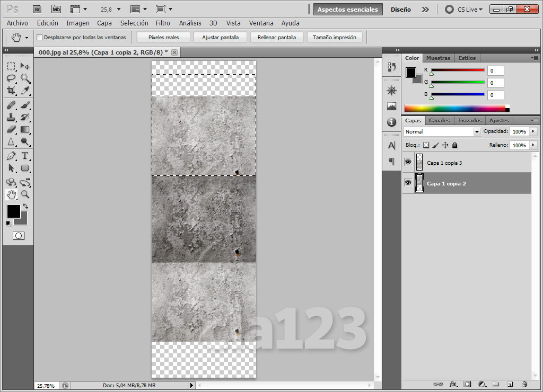Toggle lock position
This screenshot has height=392, width=543.
pos(445,145)
